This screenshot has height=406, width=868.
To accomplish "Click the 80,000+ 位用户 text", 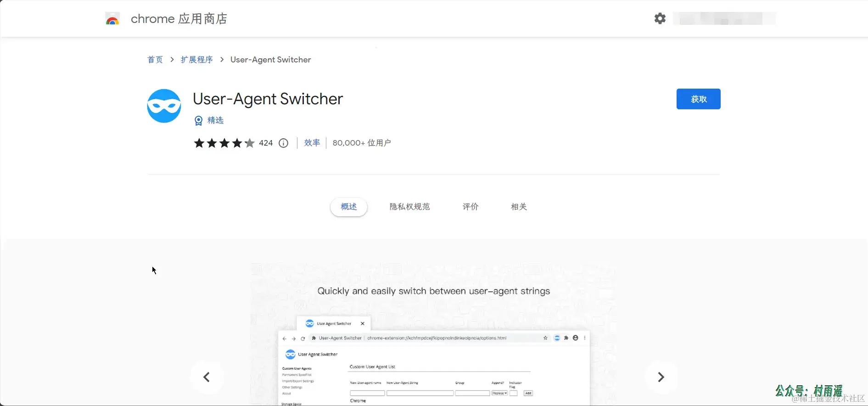I will [362, 143].
